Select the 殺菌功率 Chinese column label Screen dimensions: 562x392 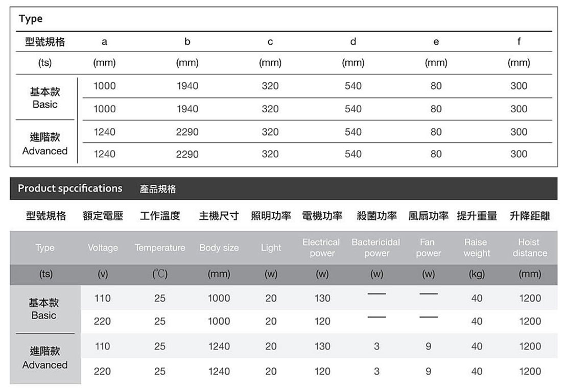coord(377,216)
